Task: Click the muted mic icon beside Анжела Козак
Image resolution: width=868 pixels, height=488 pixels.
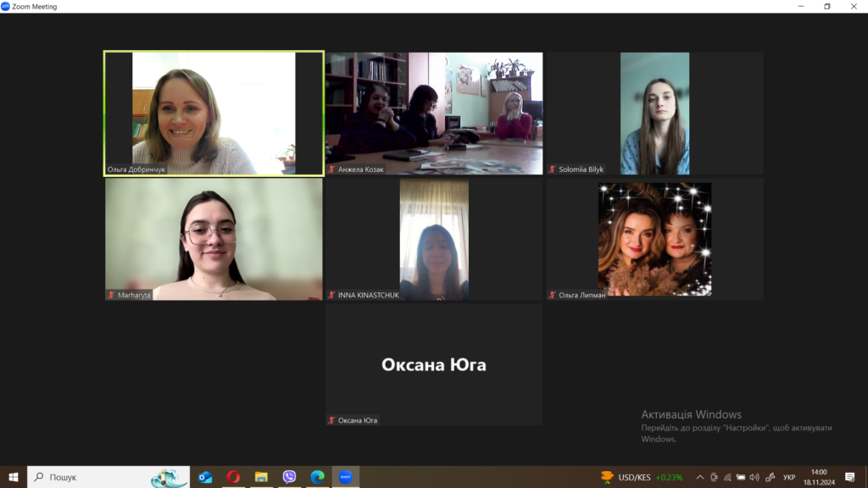Action: (x=331, y=169)
